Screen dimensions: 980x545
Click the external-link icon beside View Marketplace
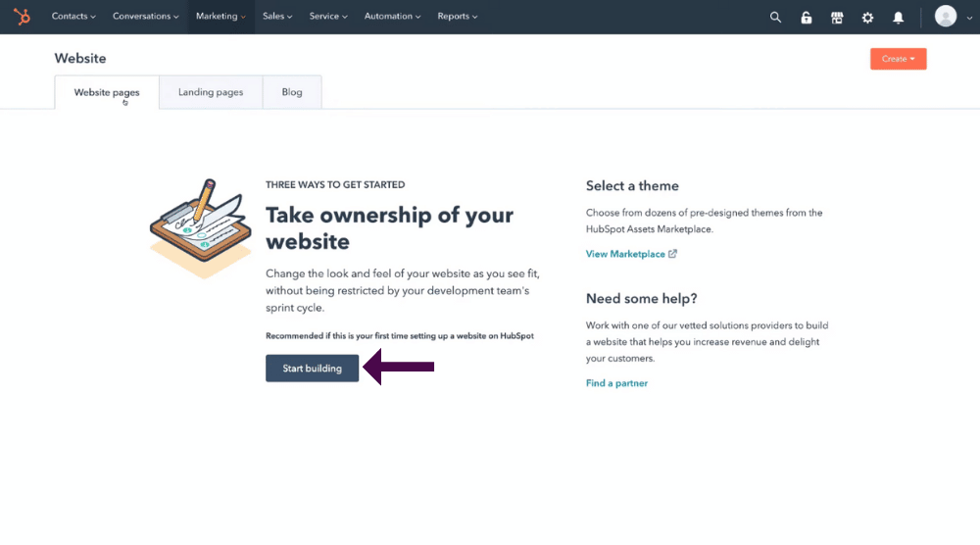[672, 254]
